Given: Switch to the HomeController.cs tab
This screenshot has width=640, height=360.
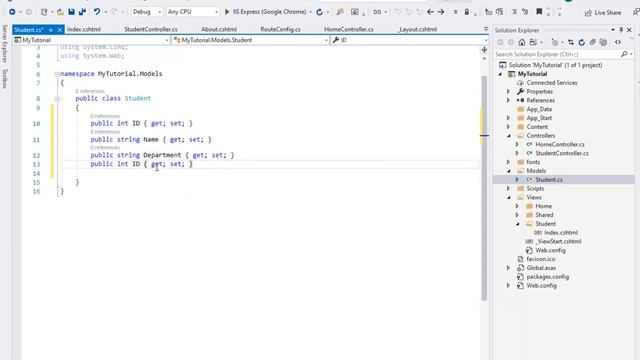Looking at the screenshot, I should point(349,29).
